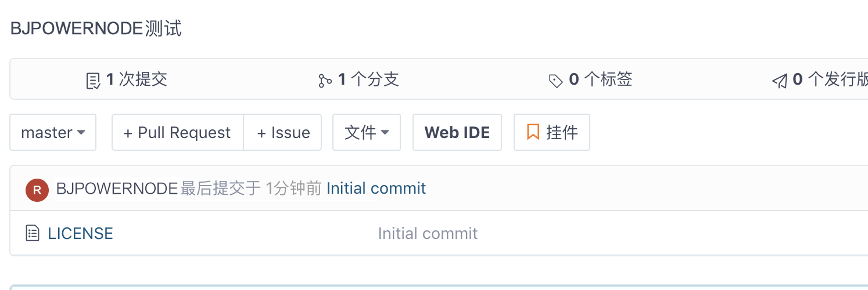View the 1 个分支 branches page
Image resolution: width=868 pixels, height=290 pixels.
[368, 79]
